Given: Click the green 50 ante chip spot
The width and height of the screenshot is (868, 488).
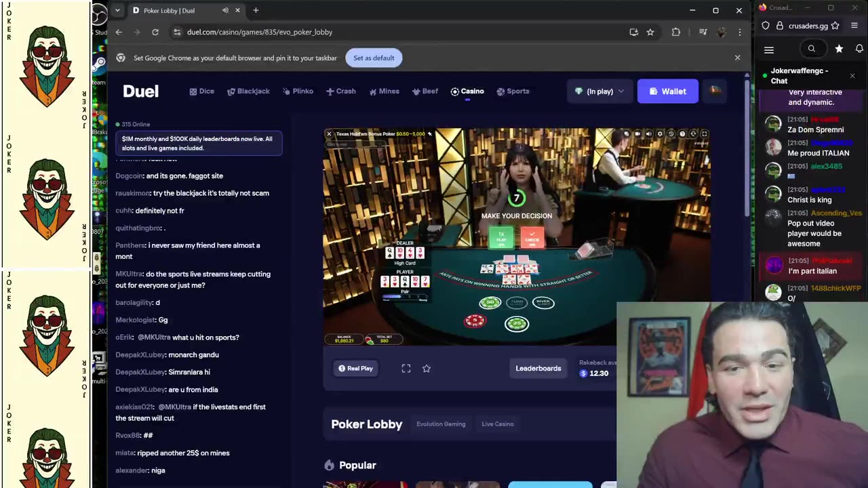Looking at the screenshot, I should pyautogui.click(x=490, y=302).
